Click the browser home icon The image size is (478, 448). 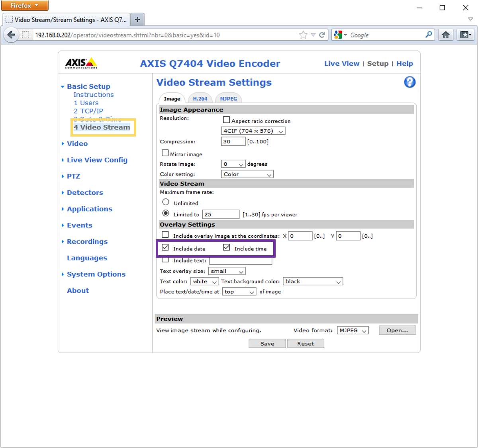point(446,35)
